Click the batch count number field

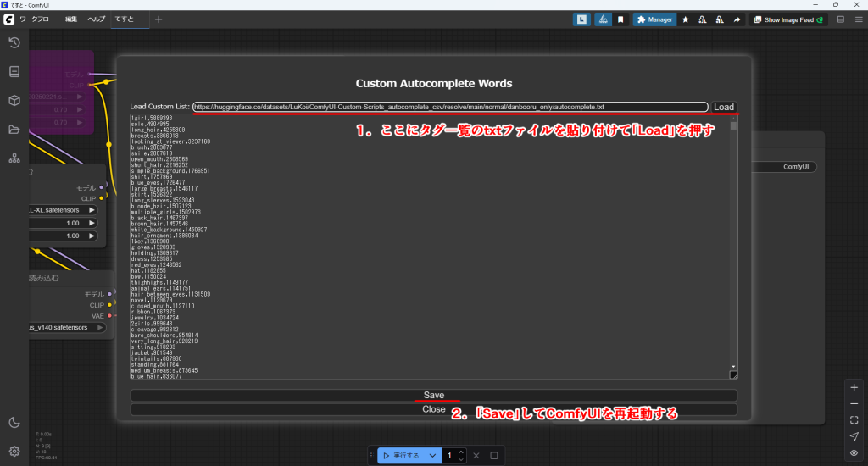click(449, 456)
